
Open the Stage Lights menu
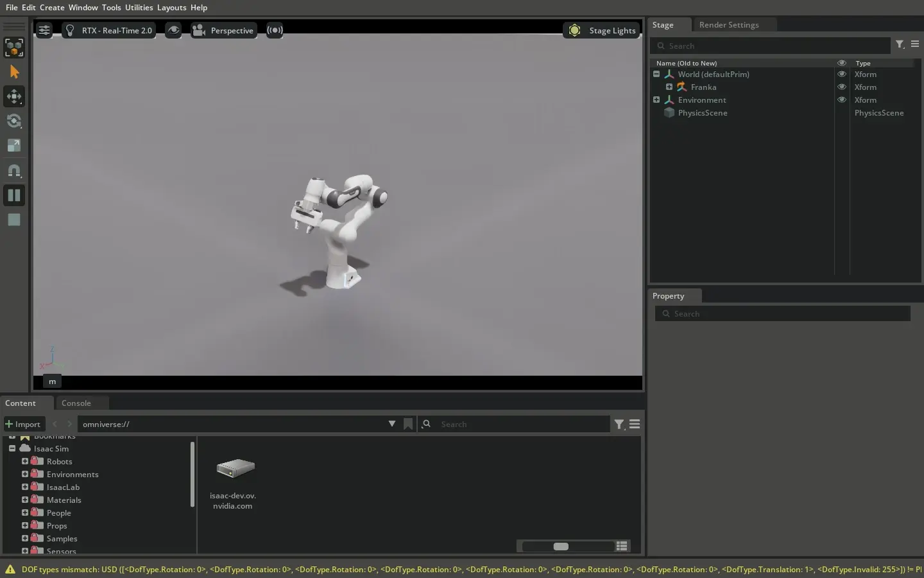pyautogui.click(x=602, y=30)
